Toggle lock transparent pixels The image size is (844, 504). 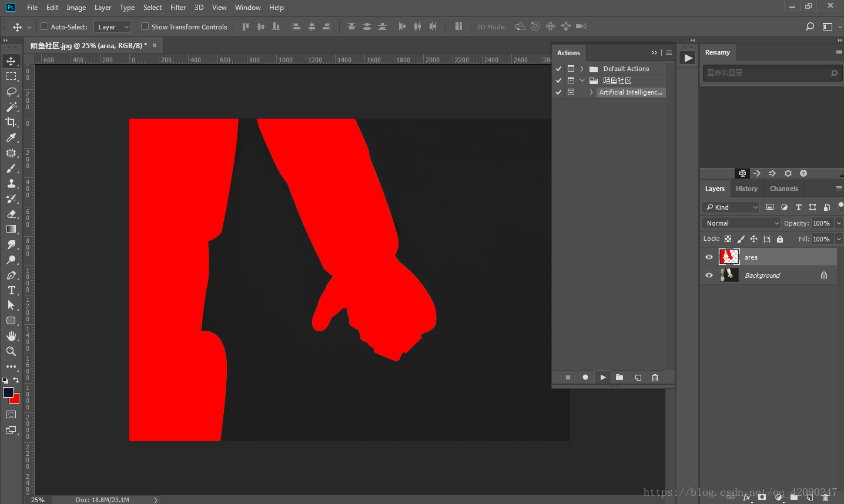pyautogui.click(x=728, y=239)
